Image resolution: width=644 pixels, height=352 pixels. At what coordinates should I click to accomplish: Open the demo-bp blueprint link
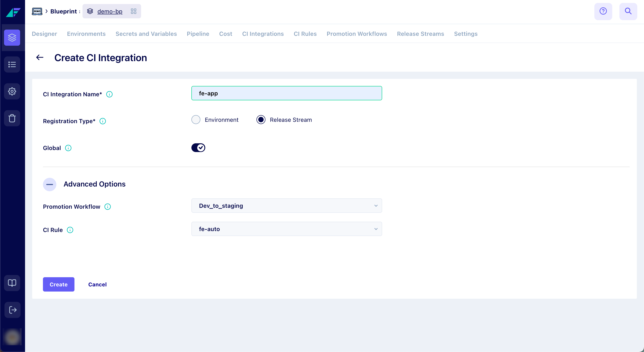pyautogui.click(x=110, y=11)
